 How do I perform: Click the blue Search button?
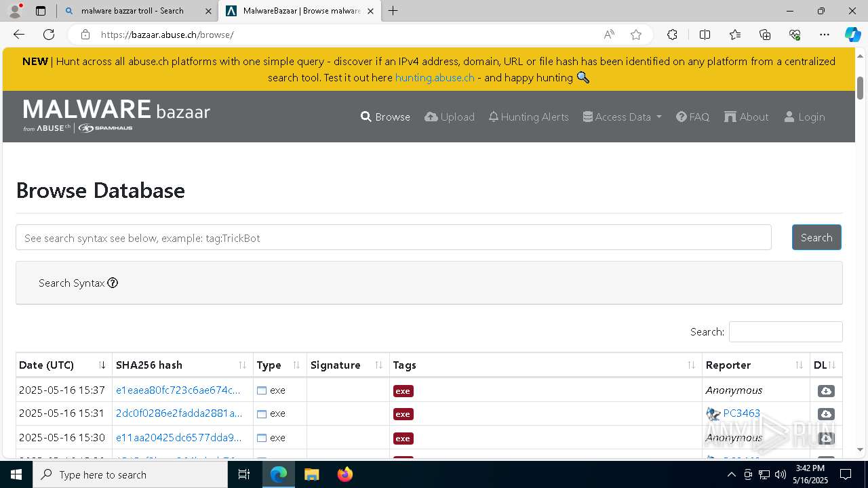click(816, 237)
